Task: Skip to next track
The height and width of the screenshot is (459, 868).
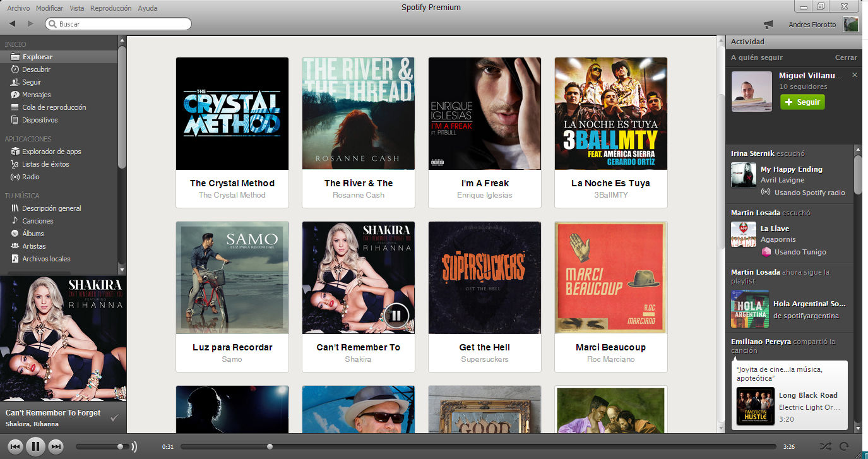Action: [x=56, y=447]
